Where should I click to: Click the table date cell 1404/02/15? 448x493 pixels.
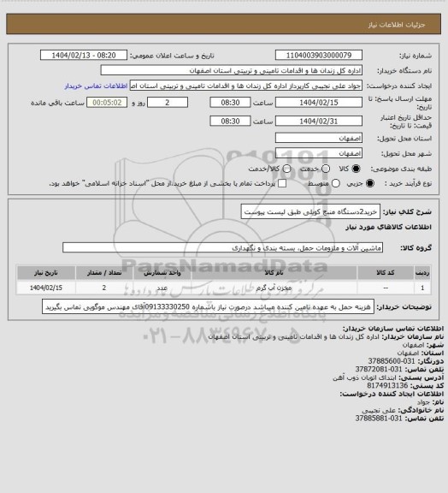click(46, 288)
